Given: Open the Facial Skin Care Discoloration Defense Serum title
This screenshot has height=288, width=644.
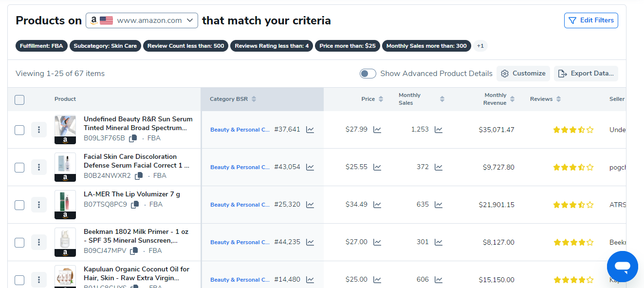Looking at the screenshot, I should (137, 161).
